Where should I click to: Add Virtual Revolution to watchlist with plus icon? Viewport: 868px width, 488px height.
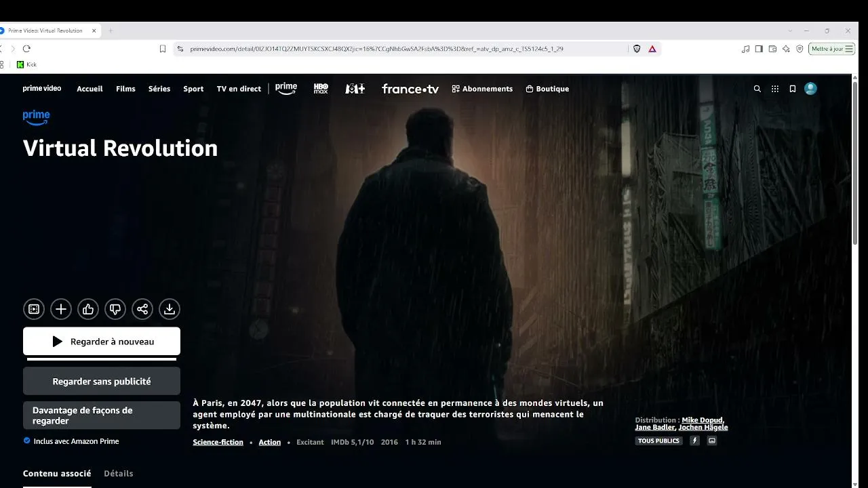(61, 309)
